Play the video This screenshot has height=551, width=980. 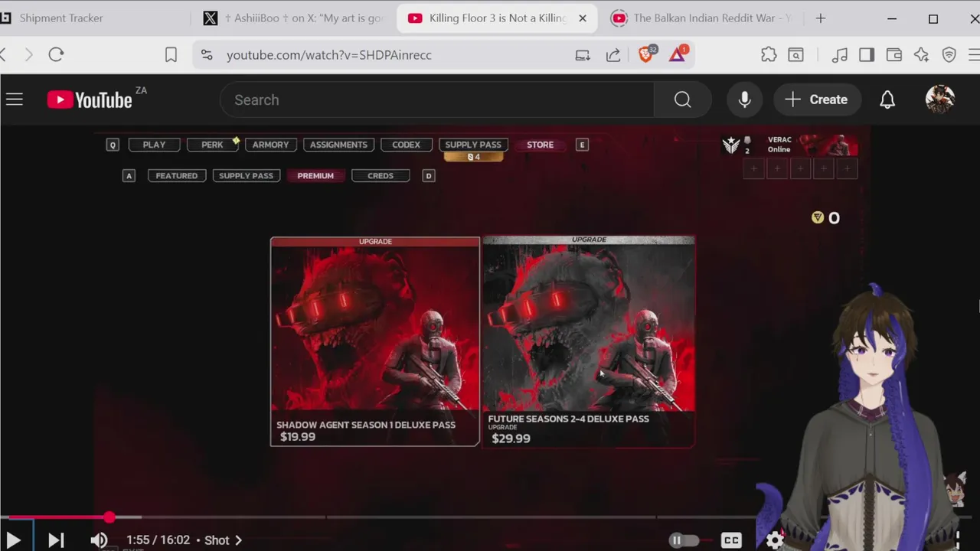[x=13, y=540]
